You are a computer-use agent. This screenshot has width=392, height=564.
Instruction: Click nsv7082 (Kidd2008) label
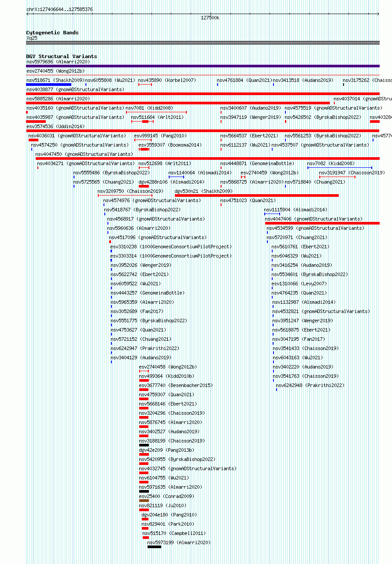(331, 163)
